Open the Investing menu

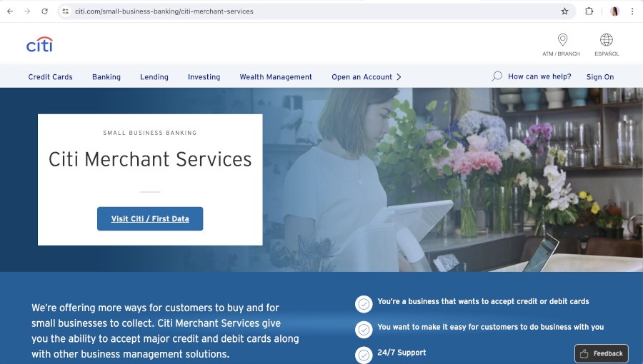(204, 77)
